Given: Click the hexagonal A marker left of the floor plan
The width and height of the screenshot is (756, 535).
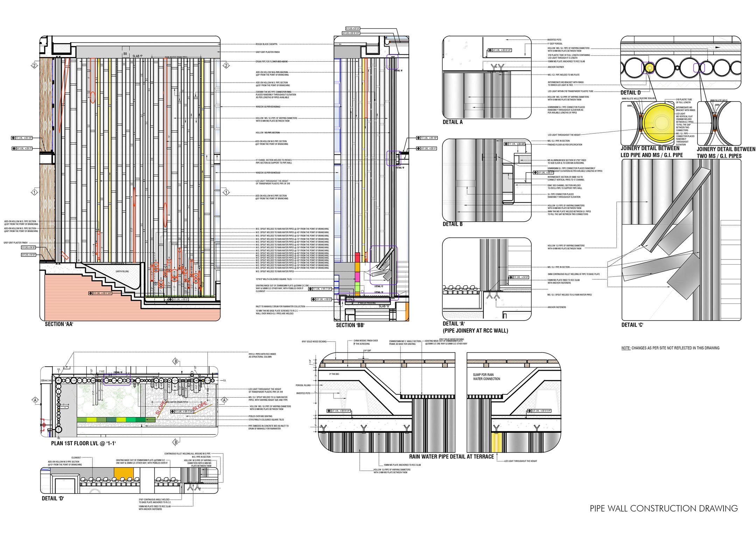Looking at the screenshot, I should pyautogui.click(x=35, y=400).
